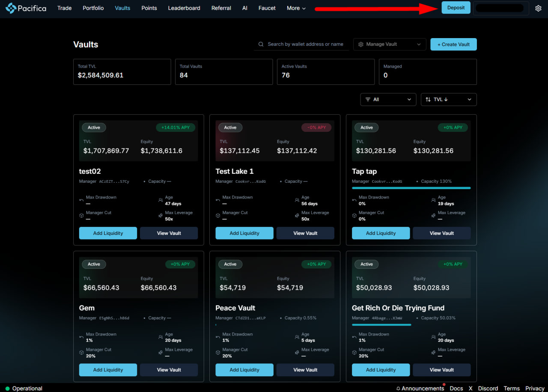548x392 pixels.
Task: Open the settings gear icon
Action: point(538,8)
